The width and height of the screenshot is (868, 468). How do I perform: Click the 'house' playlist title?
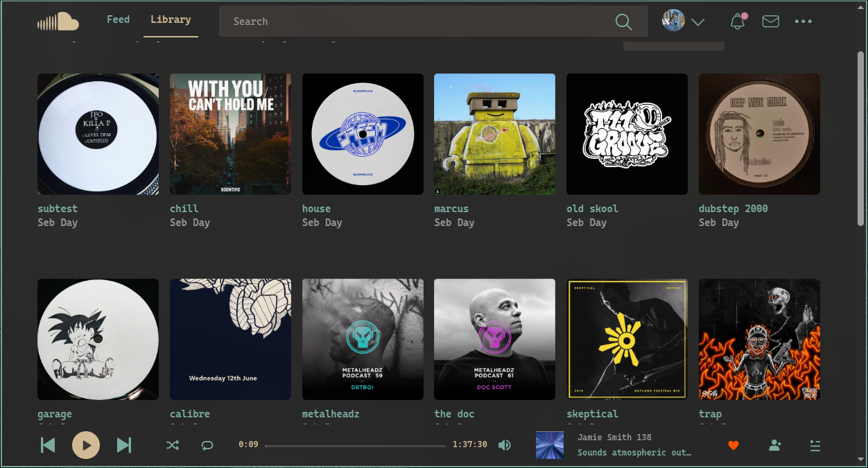click(316, 209)
